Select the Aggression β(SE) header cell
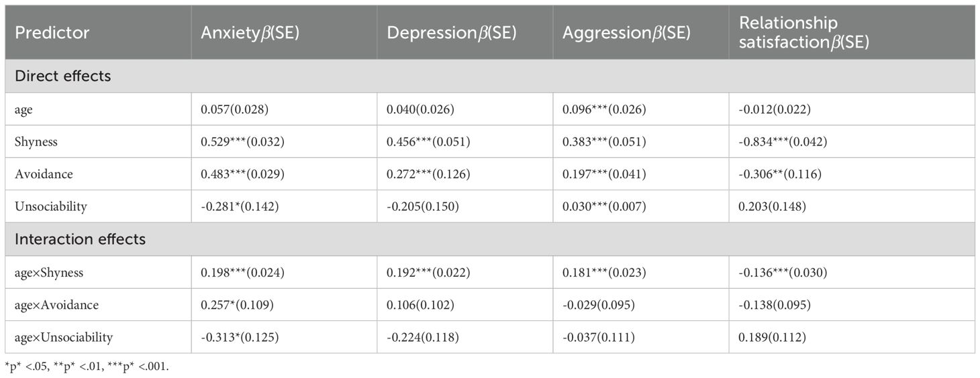The image size is (980, 378). [626, 32]
